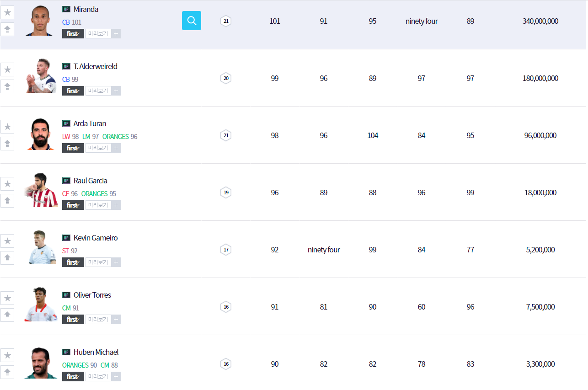Toggle favorite star for T. Alderweireld
The image size is (588, 390).
(x=7, y=69)
